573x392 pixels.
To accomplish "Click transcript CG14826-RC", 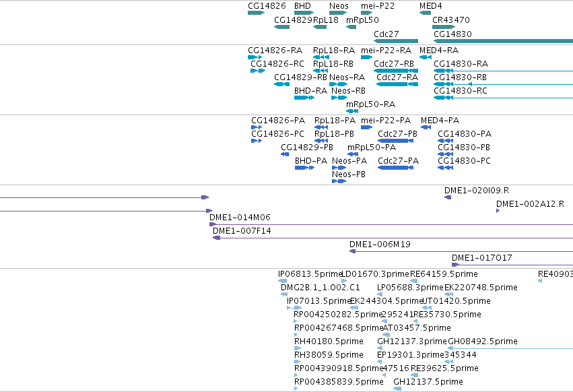I will coord(258,71).
